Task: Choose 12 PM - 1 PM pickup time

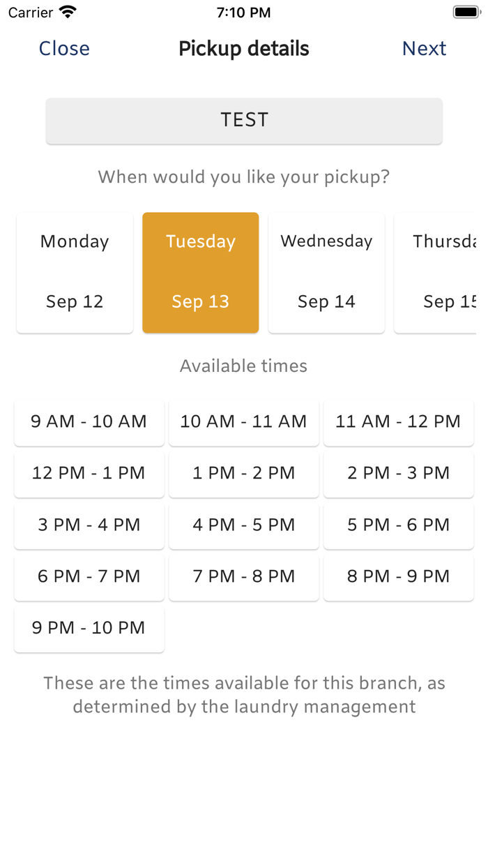Action: [89, 474]
